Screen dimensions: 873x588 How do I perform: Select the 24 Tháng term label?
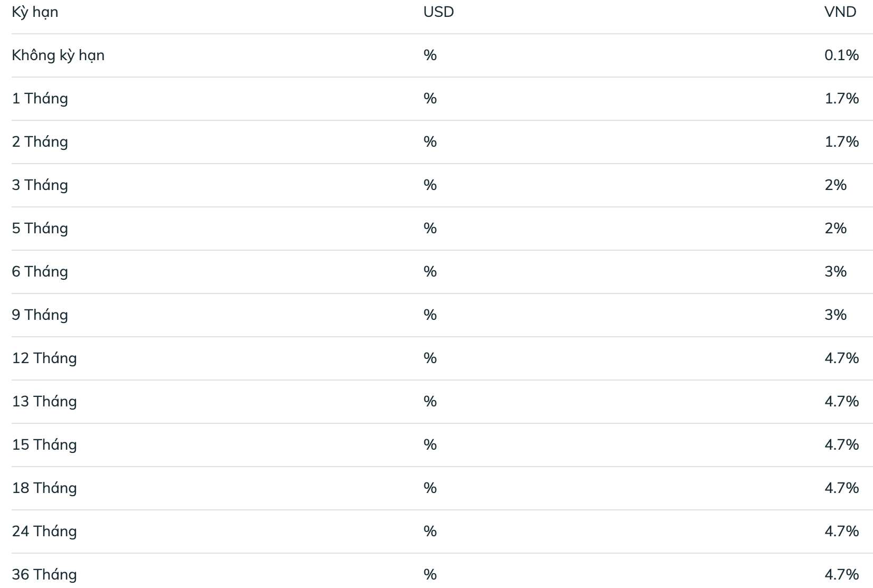coord(44,532)
